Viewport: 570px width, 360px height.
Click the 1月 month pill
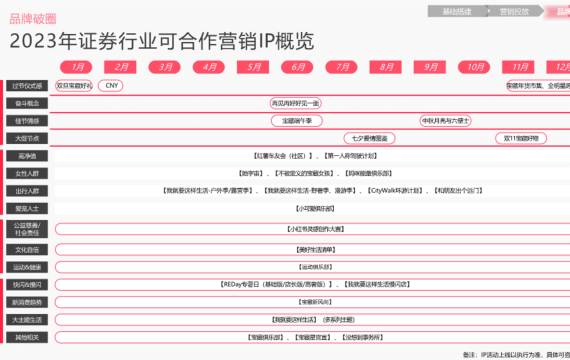coord(76,67)
